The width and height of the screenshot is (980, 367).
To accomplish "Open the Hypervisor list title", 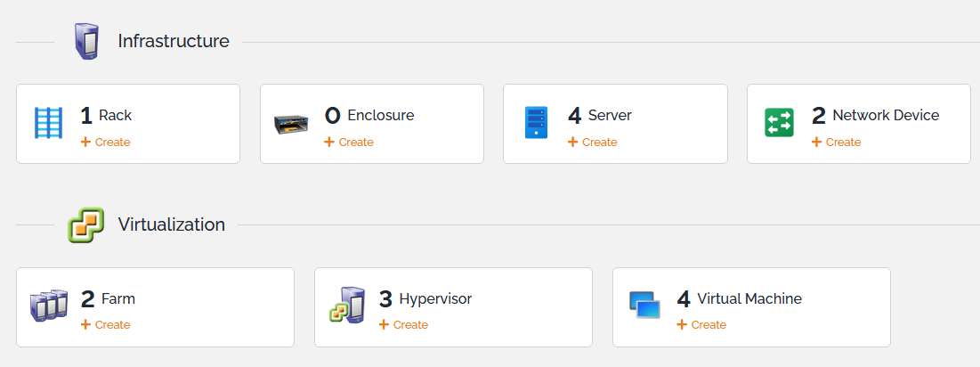I will tap(434, 298).
